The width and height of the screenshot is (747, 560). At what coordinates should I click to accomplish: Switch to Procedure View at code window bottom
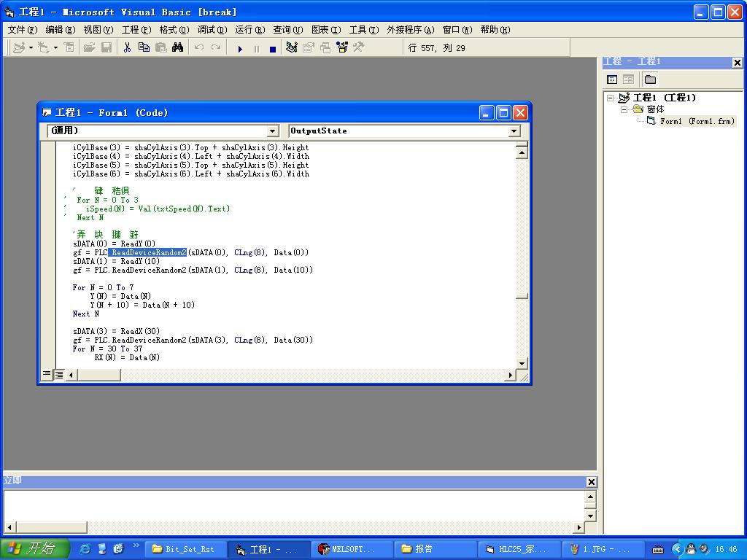pos(47,375)
